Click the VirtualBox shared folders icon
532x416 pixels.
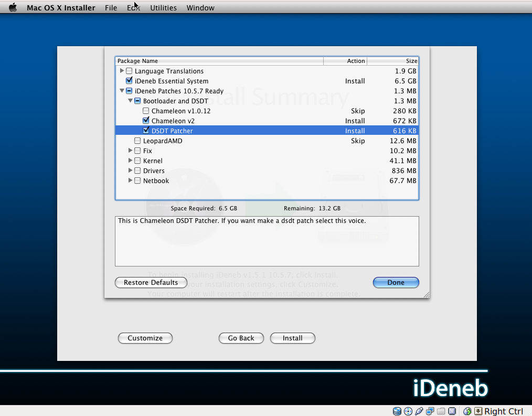(441, 411)
